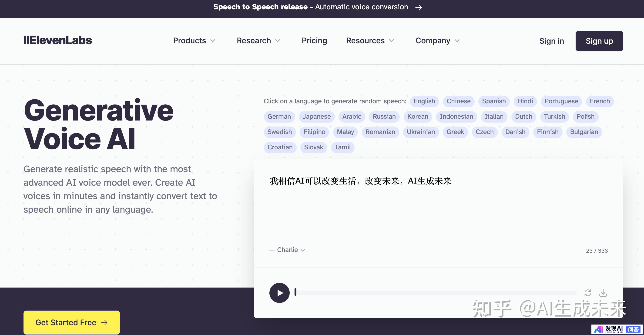Select Swedish language chip
This screenshot has width=644, height=335.
click(279, 132)
